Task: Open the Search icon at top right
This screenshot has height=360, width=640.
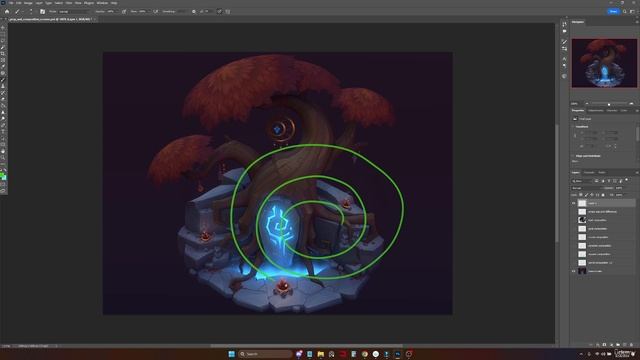Action: pos(624,11)
